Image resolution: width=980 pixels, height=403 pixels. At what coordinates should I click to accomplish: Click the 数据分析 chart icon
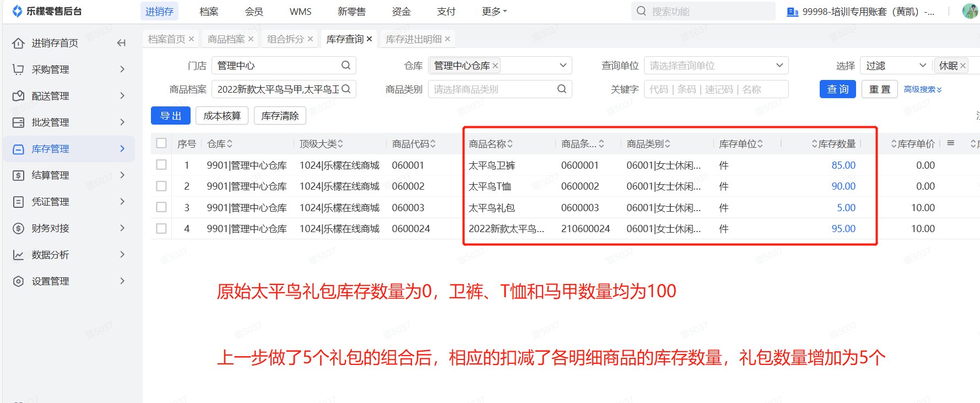point(18,255)
